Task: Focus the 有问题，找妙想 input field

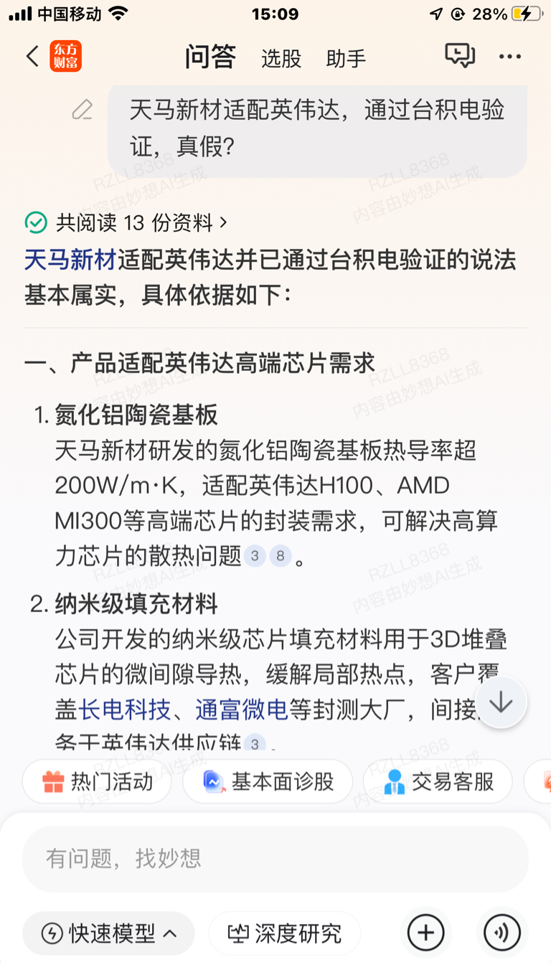Action: [x=275, y=858]
